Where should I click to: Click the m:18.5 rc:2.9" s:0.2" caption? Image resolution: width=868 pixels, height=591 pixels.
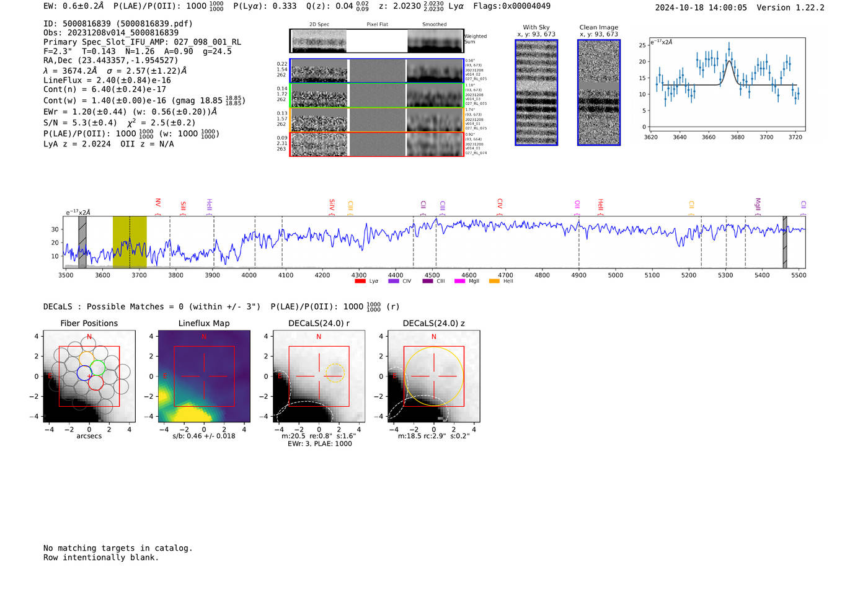[x=433, y=436]
